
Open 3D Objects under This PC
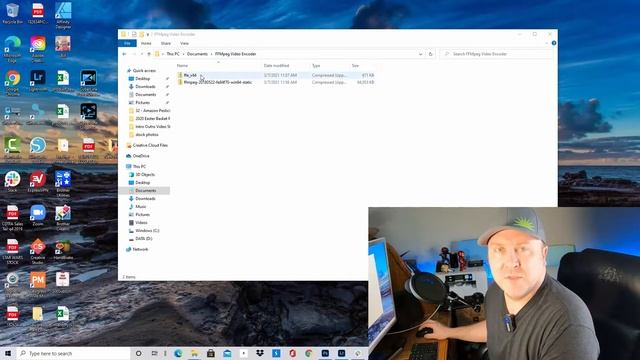145,175
